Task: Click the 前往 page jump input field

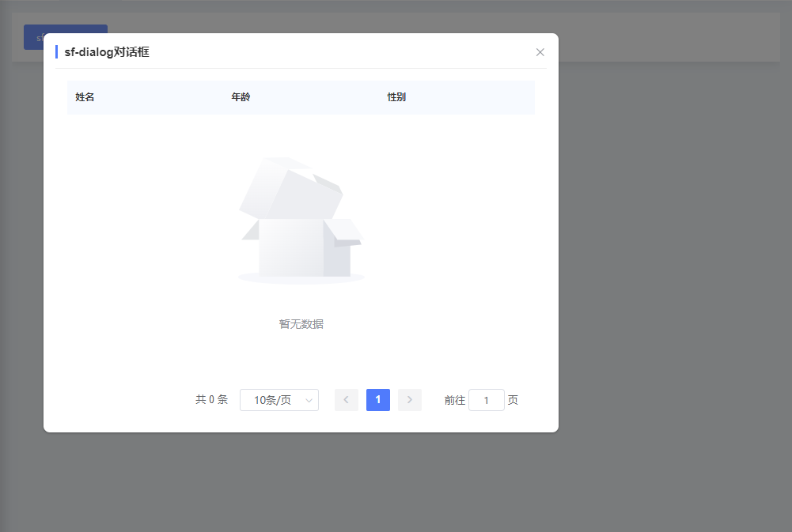Action: coord(486,400)
